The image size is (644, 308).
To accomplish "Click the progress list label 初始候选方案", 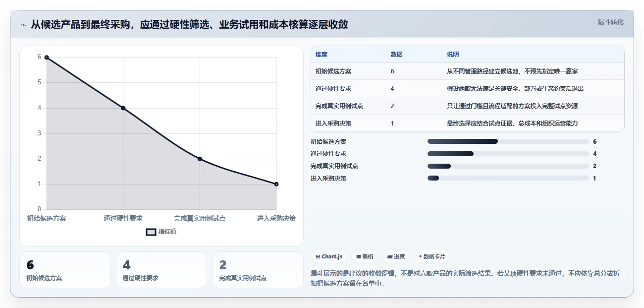I will pyautogui.click(x=328, y=142).
